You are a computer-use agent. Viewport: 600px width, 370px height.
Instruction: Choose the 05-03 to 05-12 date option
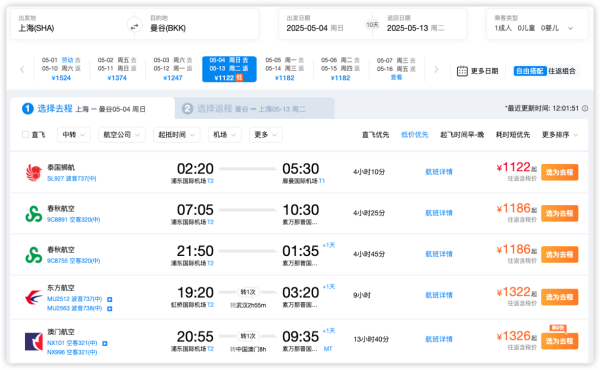[x=173, y=69]
